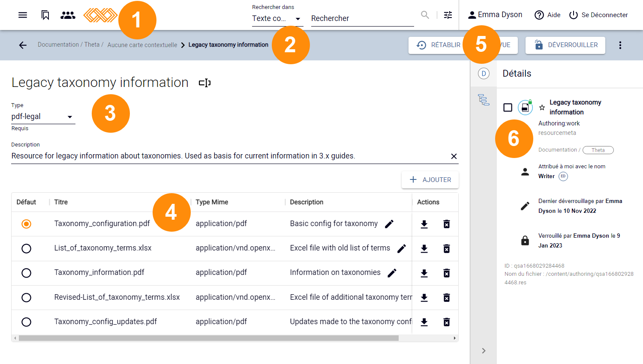643x364 pixels.
Task: Open advanced search filter settings icon
Action: tap(448, 15)
